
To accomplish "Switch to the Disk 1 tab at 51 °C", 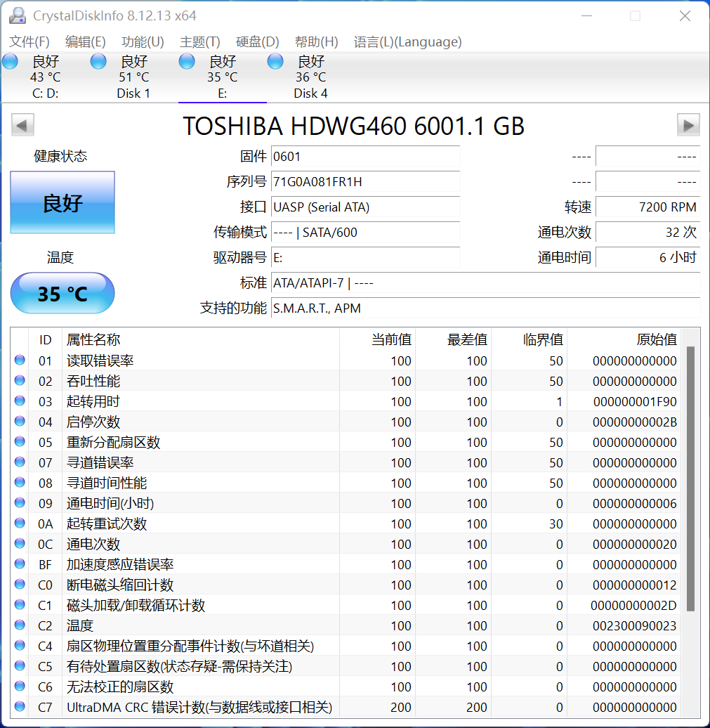I will click(x=133, y=77).
